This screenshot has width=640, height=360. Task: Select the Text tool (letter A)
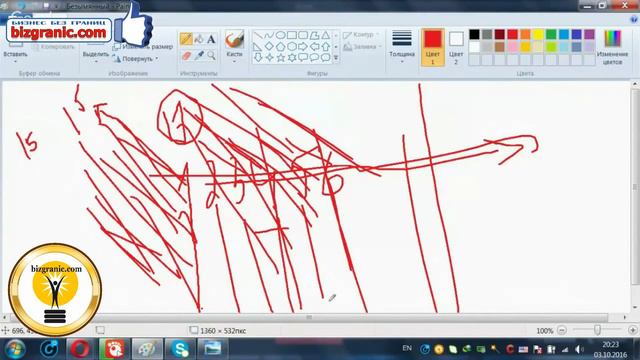211,39
